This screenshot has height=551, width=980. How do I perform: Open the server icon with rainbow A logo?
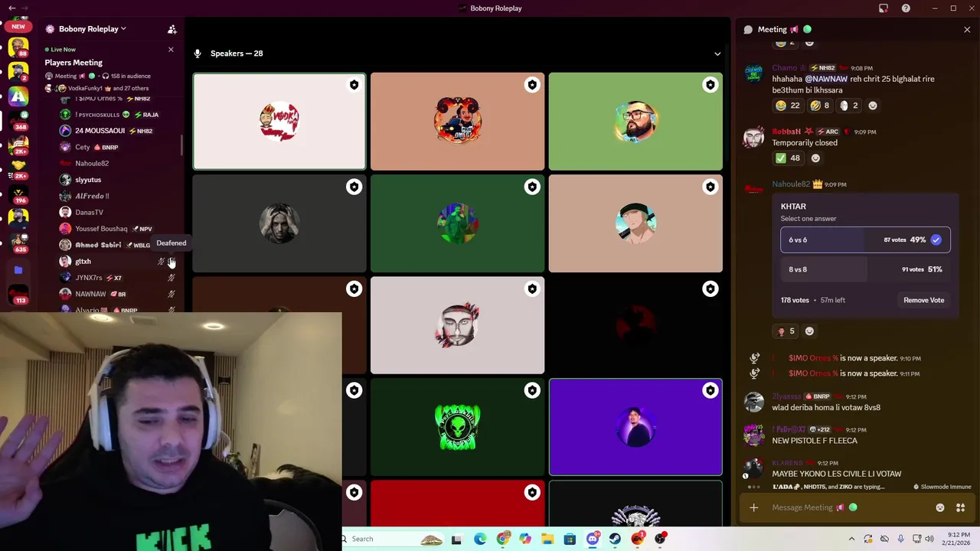18,96
